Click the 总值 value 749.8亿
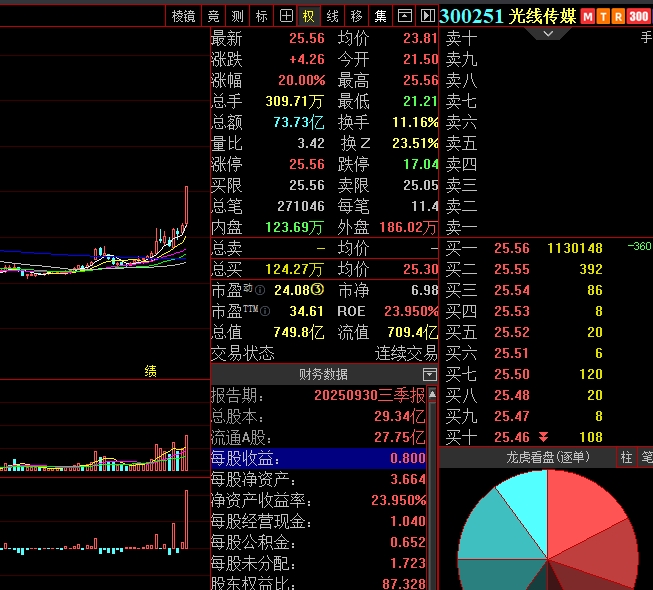653x590 pixels. tap(299, 332)
